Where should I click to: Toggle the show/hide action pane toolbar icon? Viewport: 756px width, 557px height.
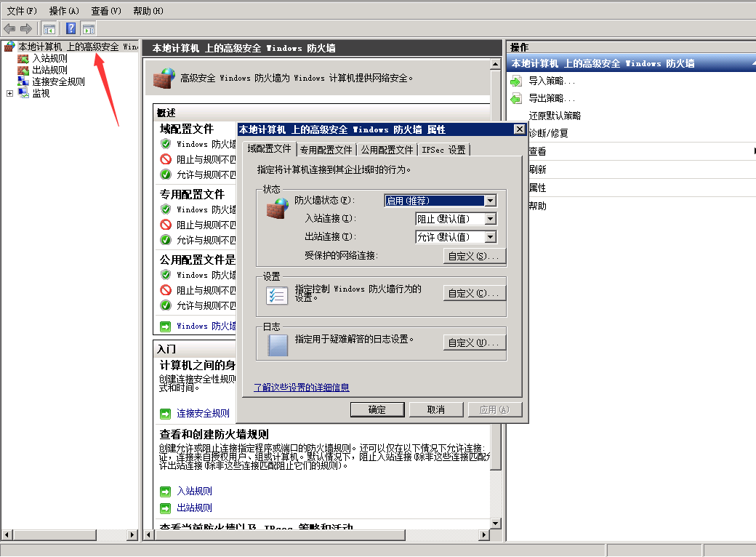coord(89,28)
